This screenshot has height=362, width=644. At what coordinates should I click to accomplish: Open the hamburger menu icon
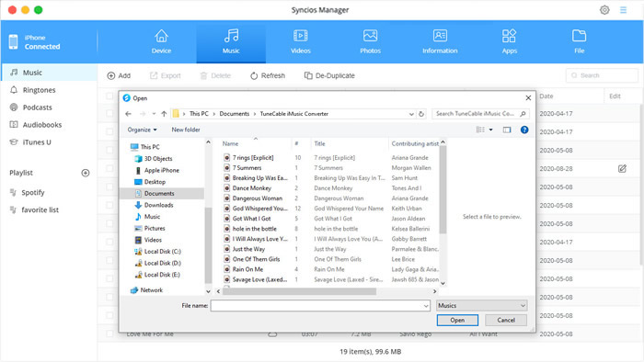click(x=623, y=10)
